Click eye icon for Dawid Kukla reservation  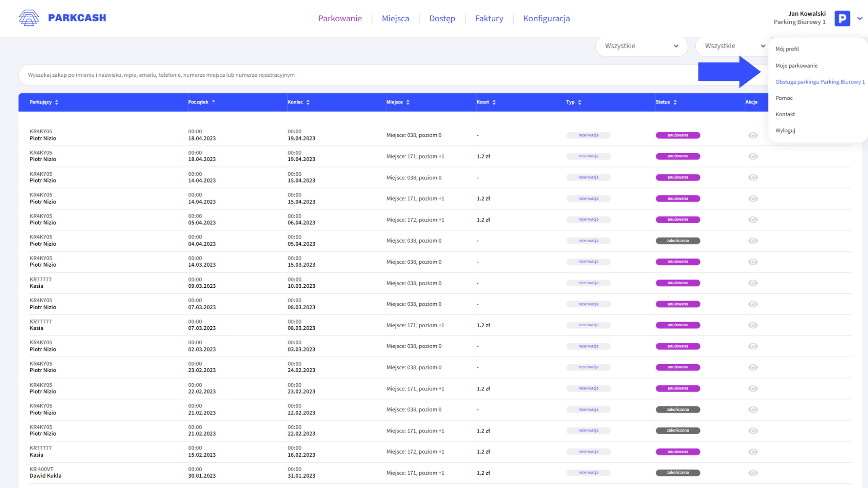pyautogui.click(x=753, y=473)
